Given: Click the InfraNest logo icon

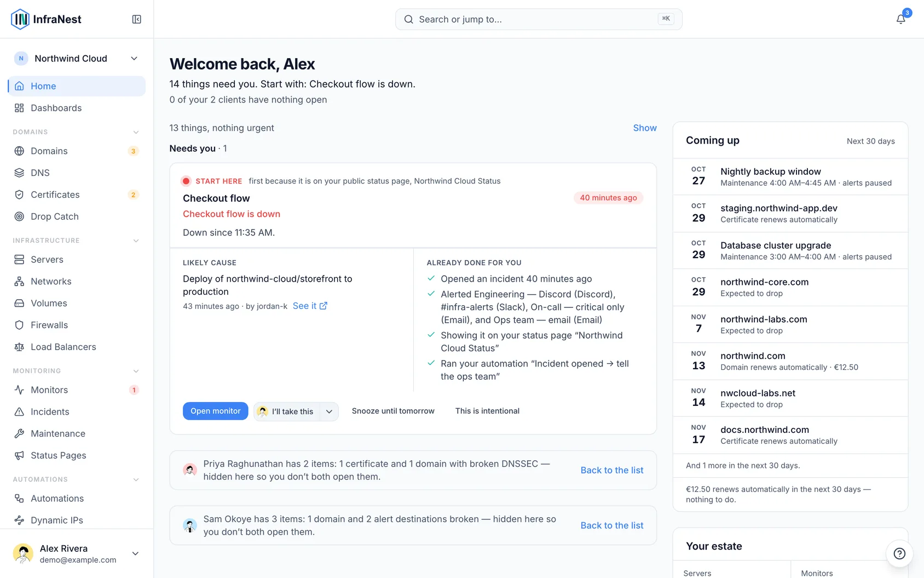Looking at the screenshot, I should pyautogui.click(x=20, y=19).
